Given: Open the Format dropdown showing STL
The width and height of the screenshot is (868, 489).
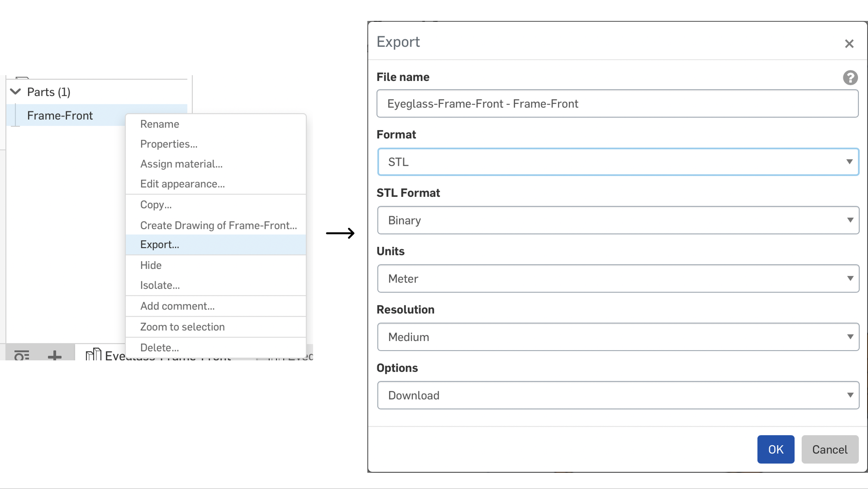Looking at the screenshot, I should point(618,162).
